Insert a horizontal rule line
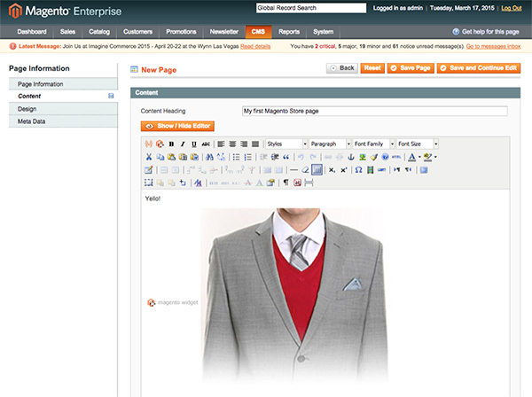The image size is (532, 397). coord(294,170)
